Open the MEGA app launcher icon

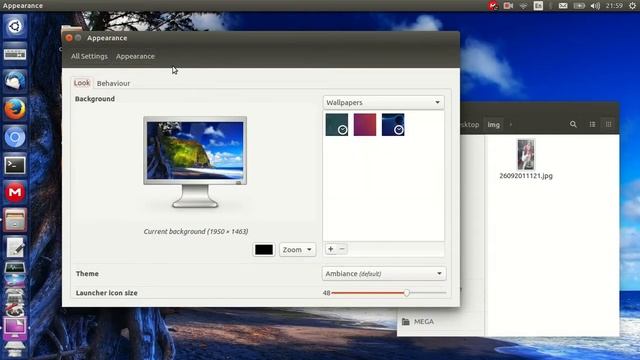click(15, 192)
